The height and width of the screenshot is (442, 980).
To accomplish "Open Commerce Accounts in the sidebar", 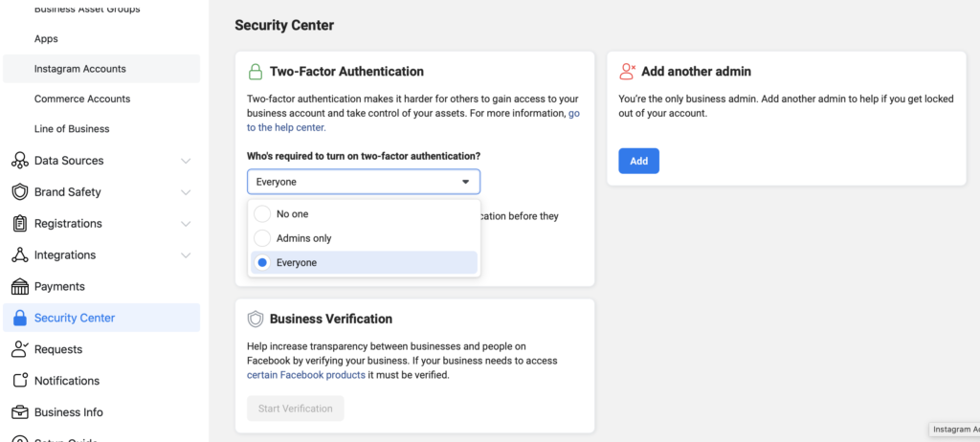I will pos(82,99).
